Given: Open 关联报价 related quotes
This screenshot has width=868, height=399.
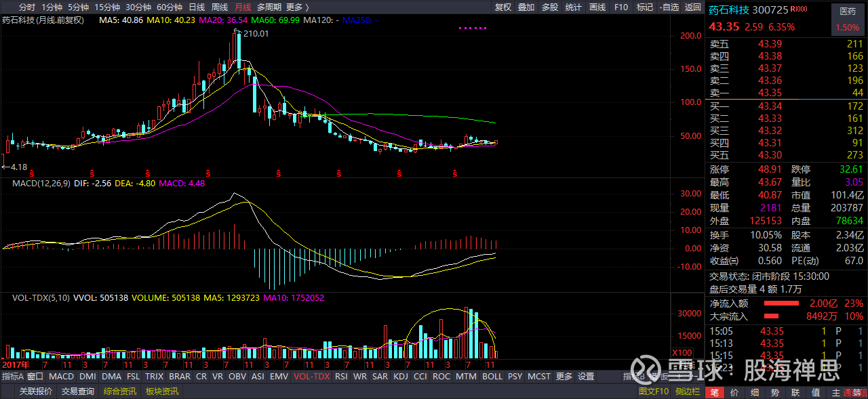Looking at the screenshot, I should (x=35, y=392).
